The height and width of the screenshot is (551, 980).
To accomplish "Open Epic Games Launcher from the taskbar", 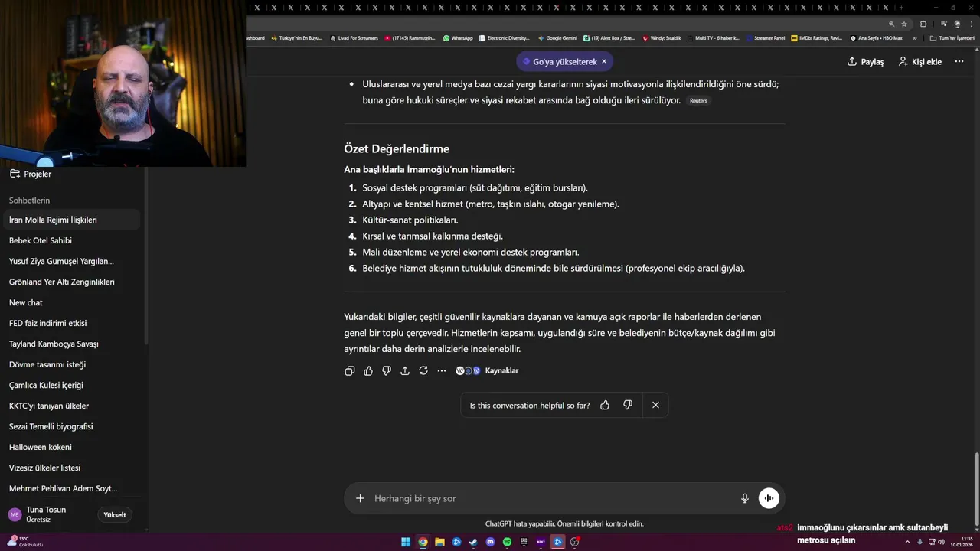I will [x=524, y=542].
